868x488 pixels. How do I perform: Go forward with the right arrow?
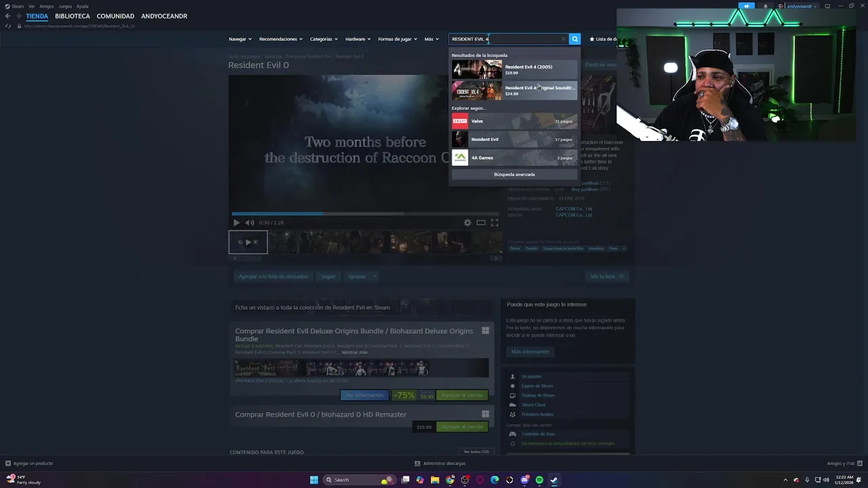point(18,16)
